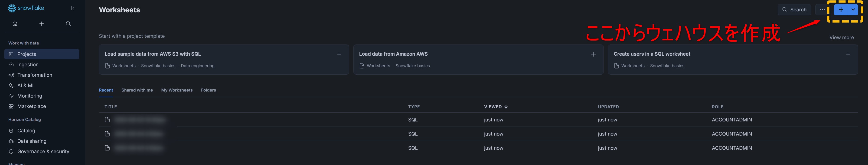Open the Load data from Amazon AWS template
This screenshot has height=165, width=868.
click(x=478, y=60)
